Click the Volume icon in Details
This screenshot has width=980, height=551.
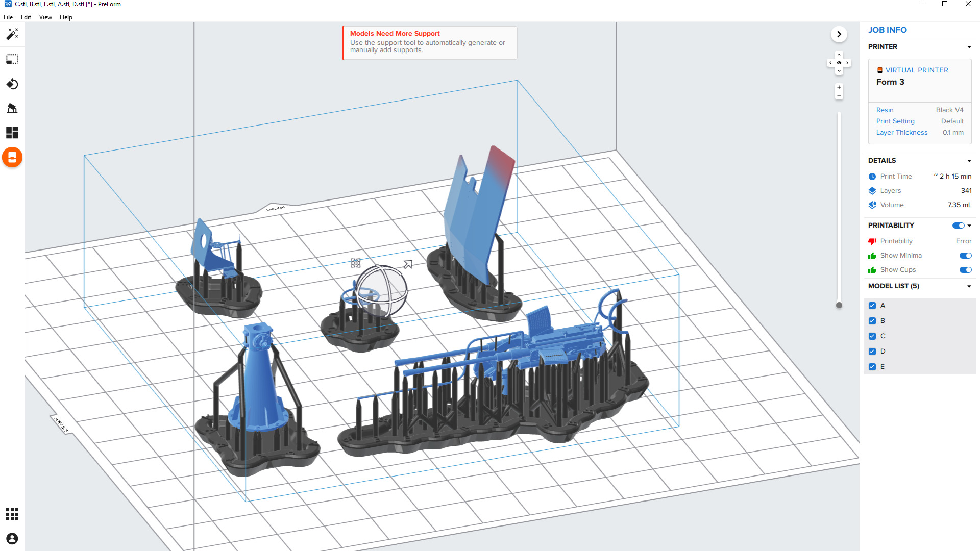click(872, 205)
